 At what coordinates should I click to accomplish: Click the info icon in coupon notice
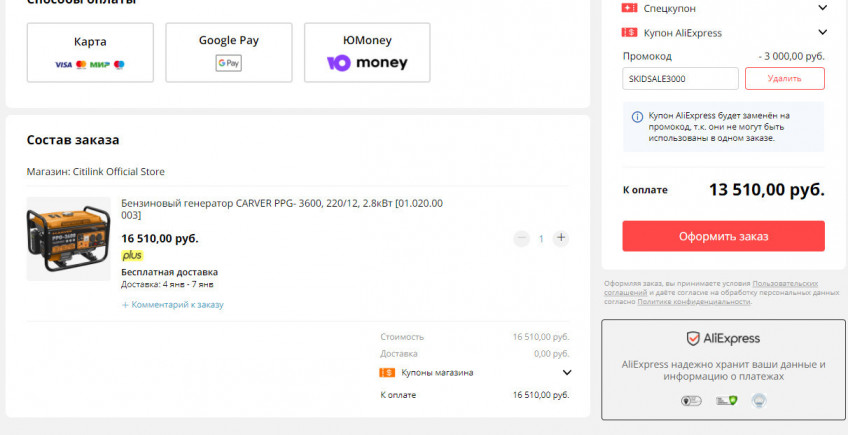coord(637,117)
